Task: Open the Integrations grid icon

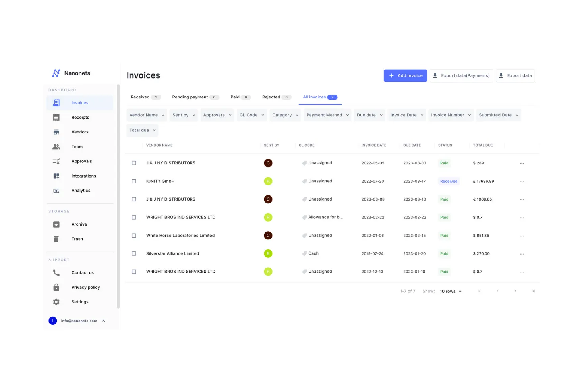Action: [56, 176]
